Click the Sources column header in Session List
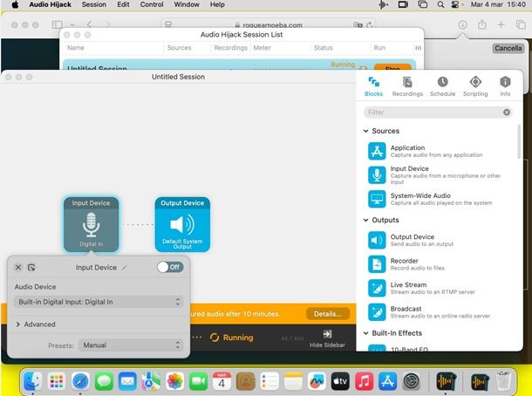532x396 pixels. 179,48
